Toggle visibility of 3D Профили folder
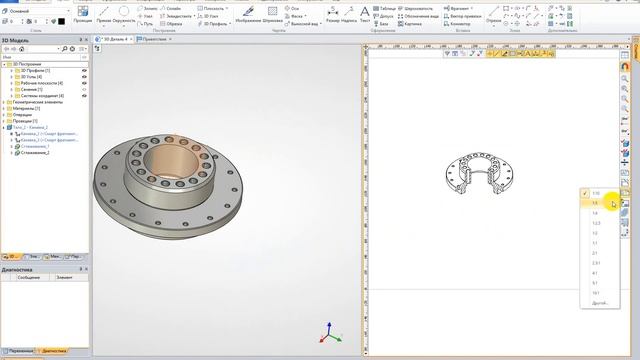Image resolution: width=640 pixels, height=360 pixels. pyautogui.click(x=84, y=71)
